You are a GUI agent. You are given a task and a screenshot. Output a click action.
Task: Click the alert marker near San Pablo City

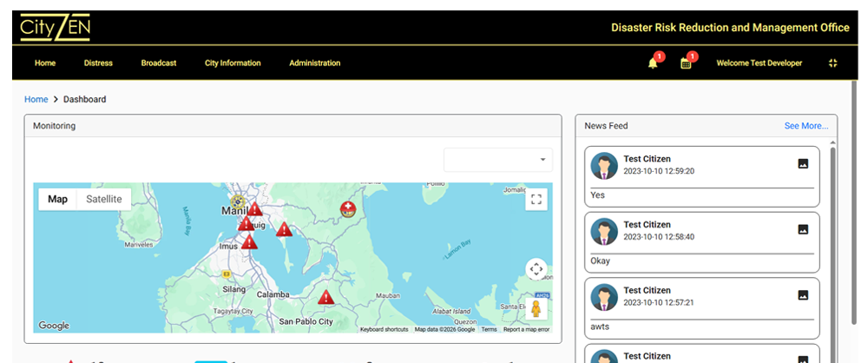pyautogui.click(x=326, y=297)
